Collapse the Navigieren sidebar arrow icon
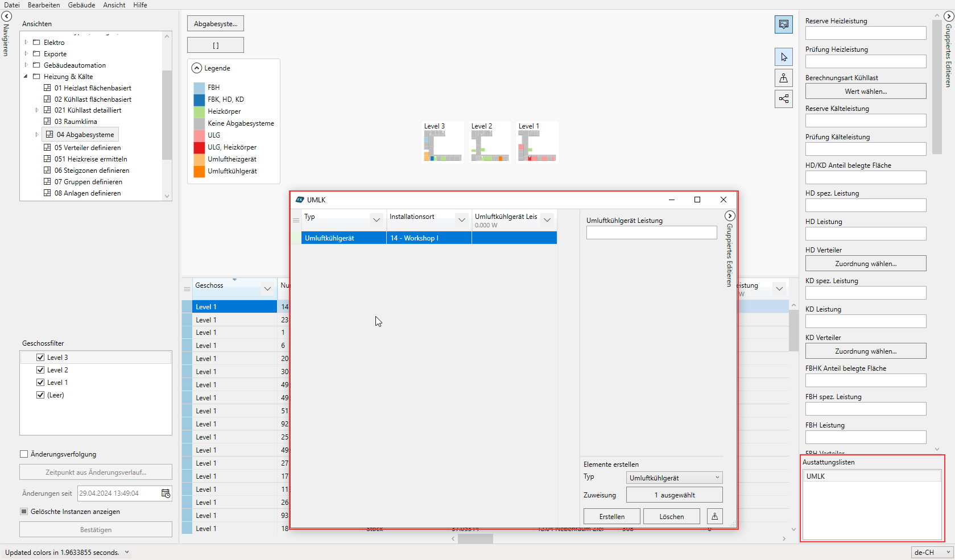 click(7, 16)
